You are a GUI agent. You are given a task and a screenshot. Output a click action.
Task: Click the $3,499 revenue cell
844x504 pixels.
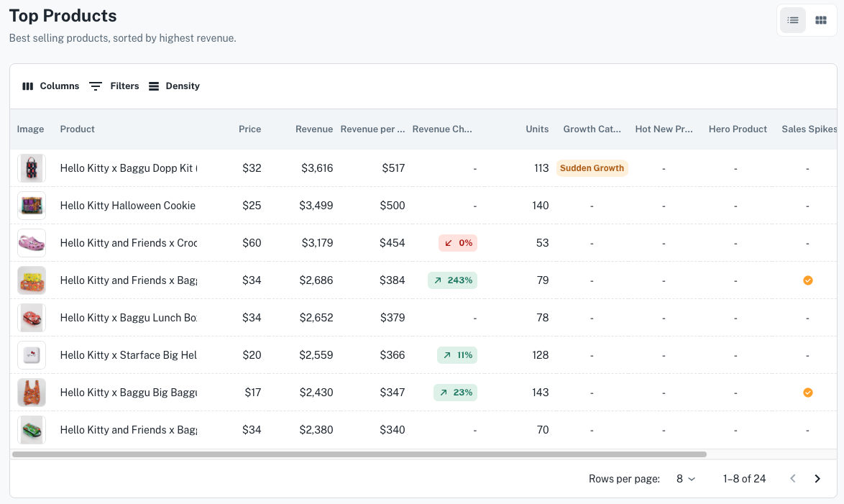[x=316, y=206]
